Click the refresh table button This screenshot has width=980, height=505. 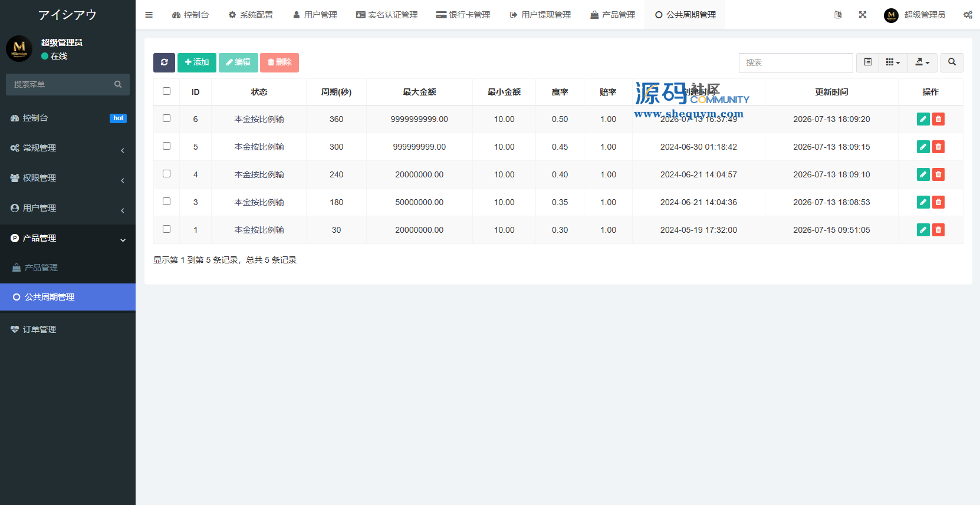pyautogui.click(x=164, y=62)
